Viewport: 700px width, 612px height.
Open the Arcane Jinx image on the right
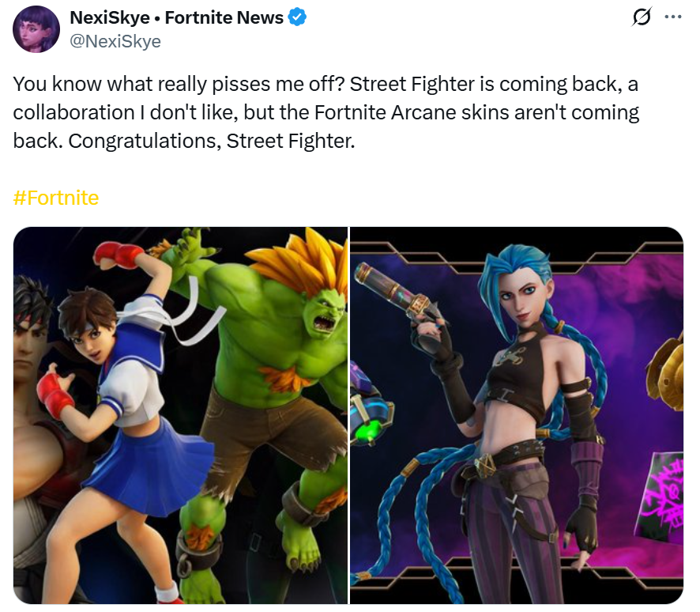point(517,415)
